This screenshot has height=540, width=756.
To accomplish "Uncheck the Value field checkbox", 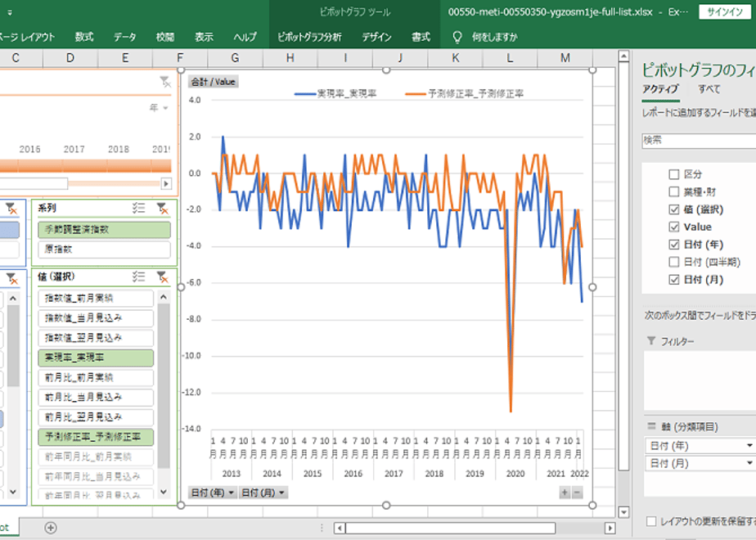I will (674, 227).
